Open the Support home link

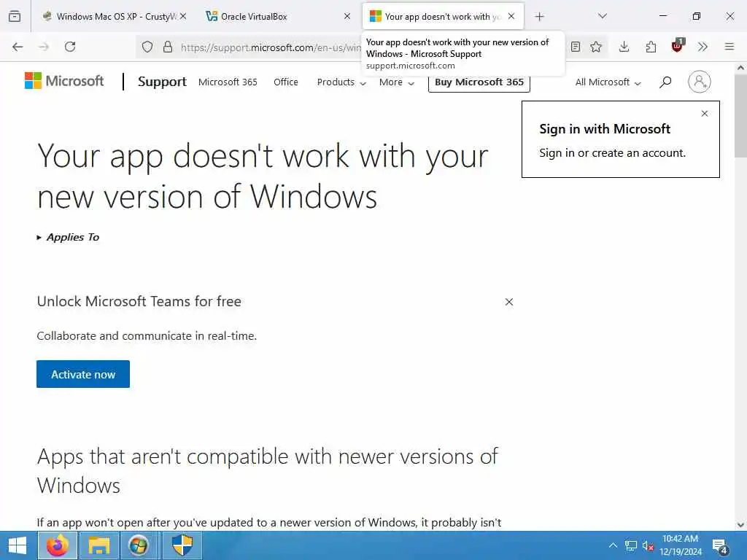click(162, 82)
